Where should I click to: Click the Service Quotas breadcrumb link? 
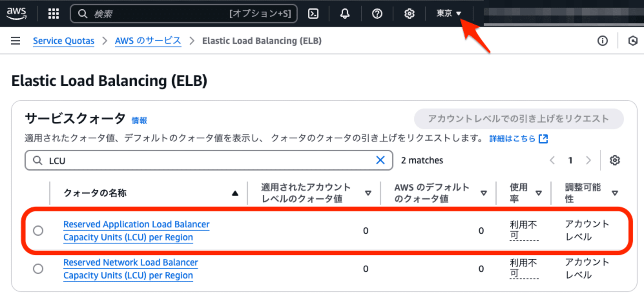(x=63, y=41)
